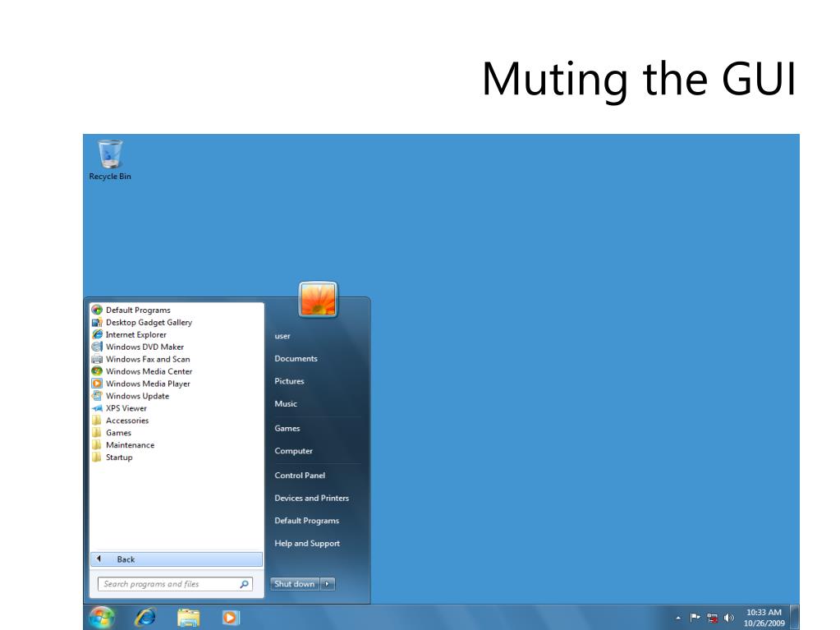Image resolution: width=840 pixels, height=630 pixels.
Task: Open Computer from the Start menu
Action: pyautogui.click(x=294, y=451)
